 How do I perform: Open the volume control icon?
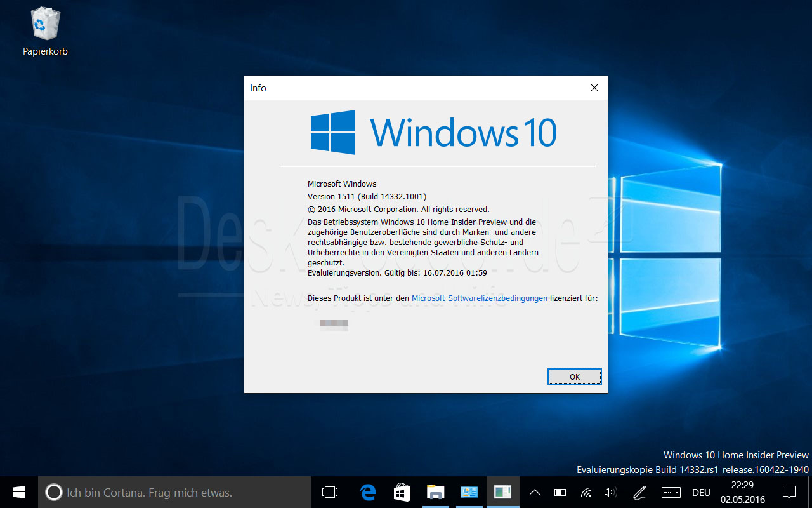[x=610, y=492]
